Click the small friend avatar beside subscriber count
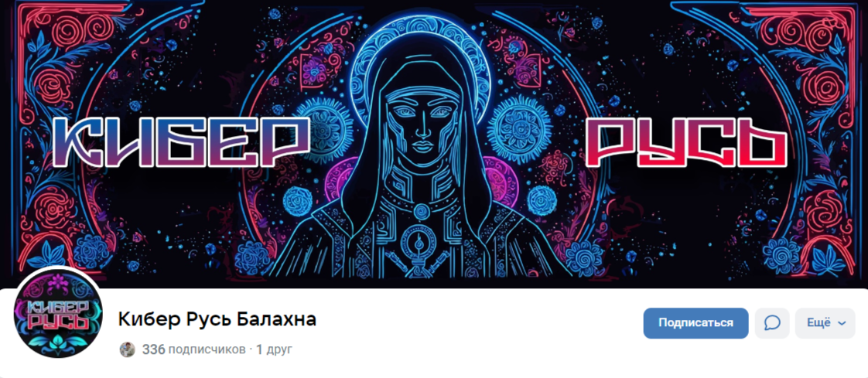 tap(128, 349)
